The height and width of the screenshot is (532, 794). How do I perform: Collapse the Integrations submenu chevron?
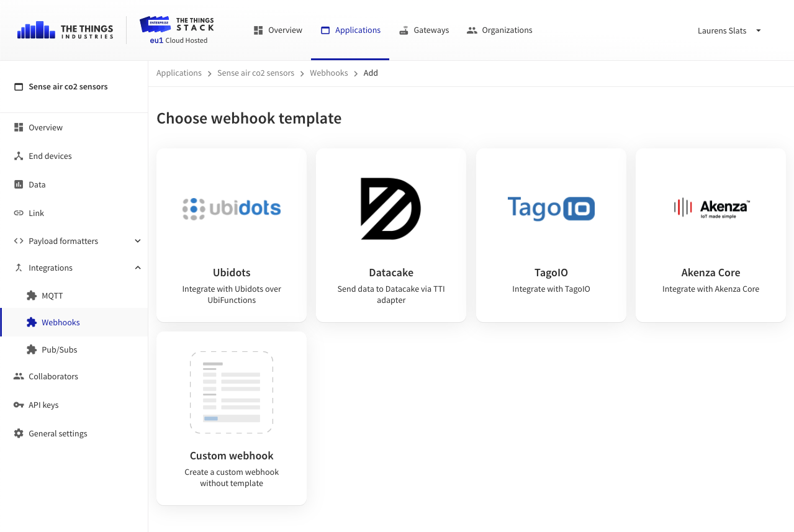tap(138, 268)
